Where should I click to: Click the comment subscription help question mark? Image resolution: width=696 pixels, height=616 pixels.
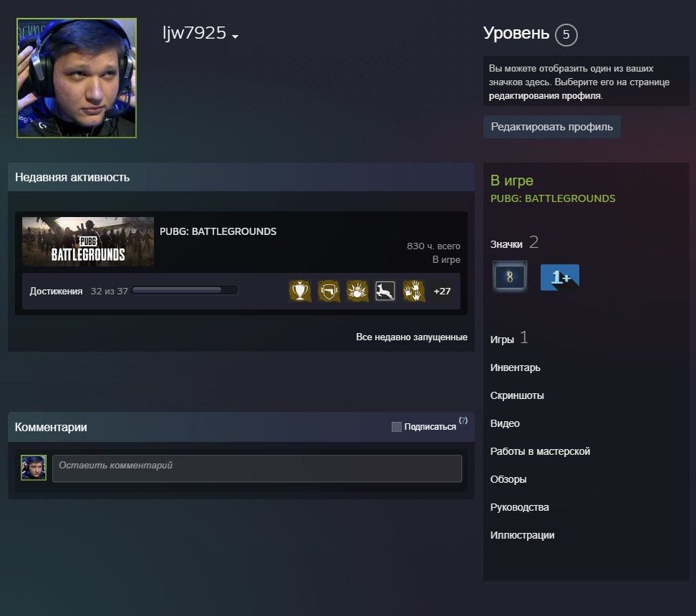point(463,420)
